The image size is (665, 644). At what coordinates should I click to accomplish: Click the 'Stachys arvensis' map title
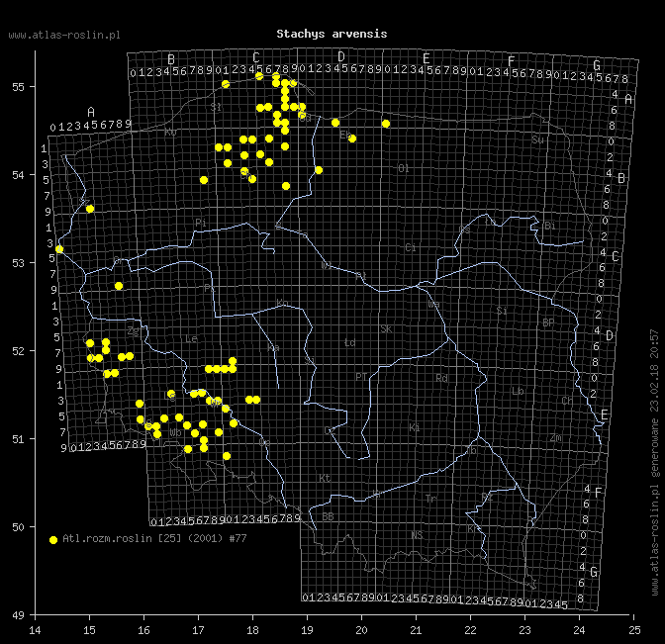coord(332,34)
